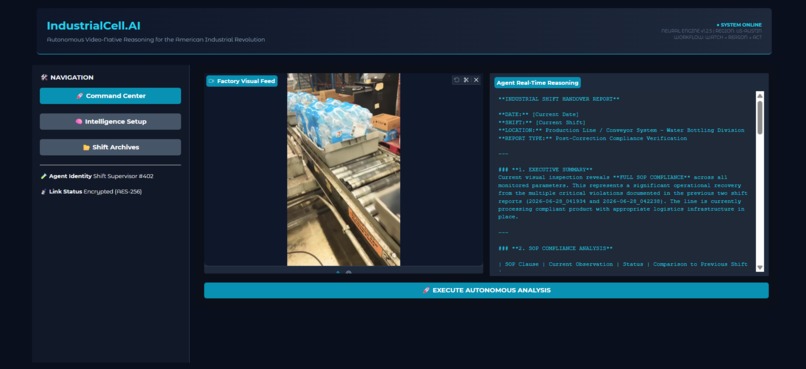Image resolution: width=806 pixels, height=369 pixels.
Task: Click the reasoning panel scrollbar down arrow
Action: pos(760,268)
